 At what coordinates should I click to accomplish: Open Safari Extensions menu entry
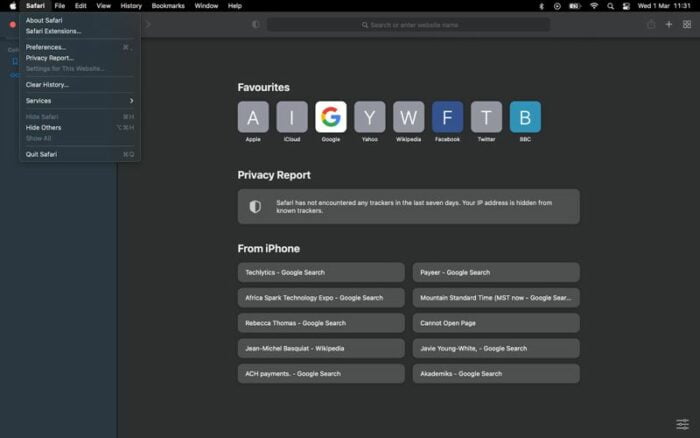click(79, 31)
